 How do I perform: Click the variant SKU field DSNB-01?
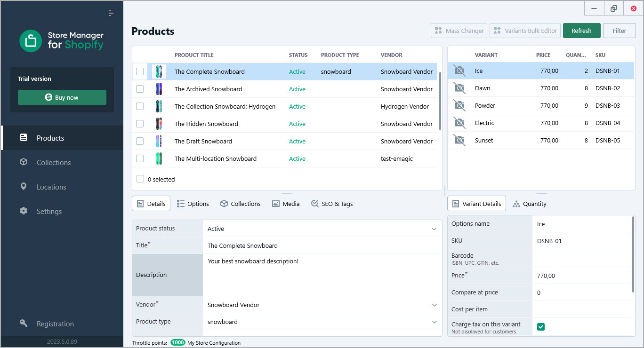tap(582, 241)
